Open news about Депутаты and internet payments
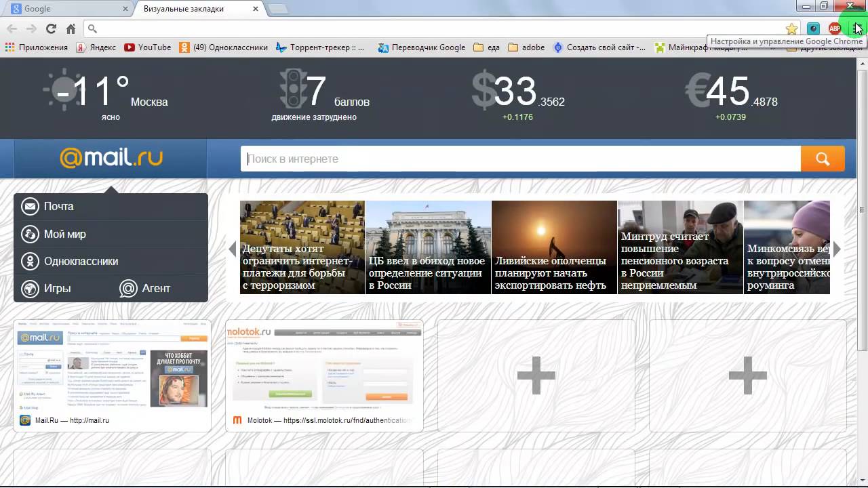868x488 pixels. tap(302, 247)
